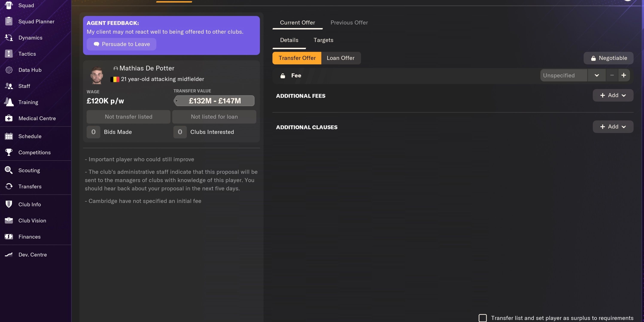The height and width of the screenshot is (322, 644).
Task: Open the Data Hub panel
Action: click(30, 70)
